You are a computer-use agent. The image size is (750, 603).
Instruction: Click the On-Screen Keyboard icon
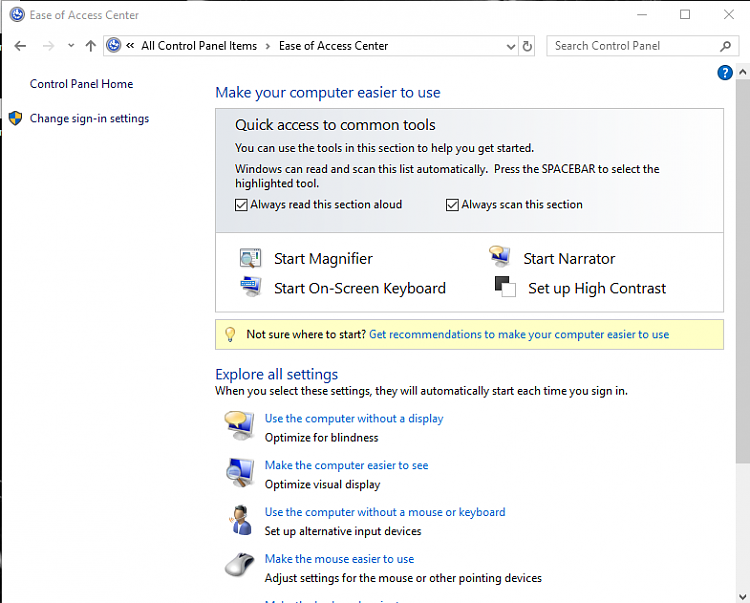250,288
